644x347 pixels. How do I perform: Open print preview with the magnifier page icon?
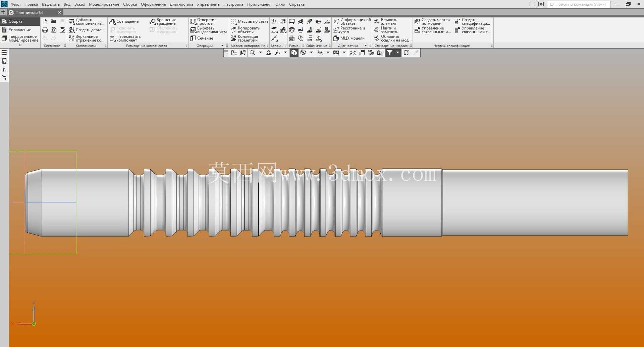click(54, 30)
